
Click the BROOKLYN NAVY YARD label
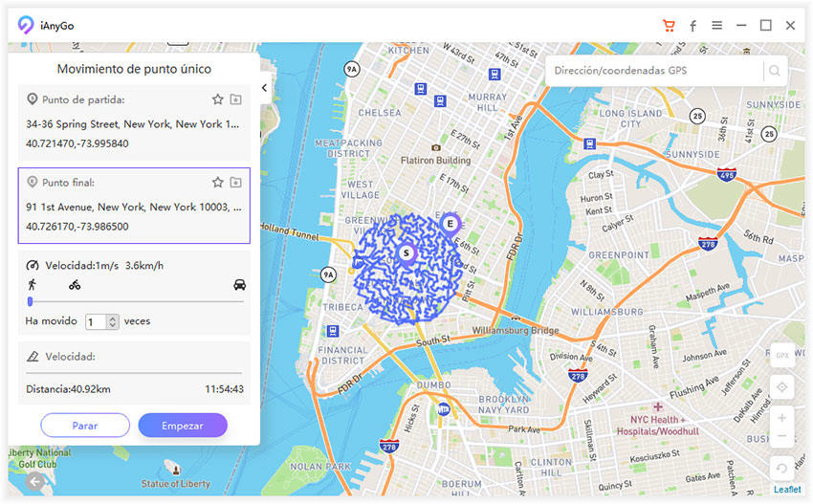click(503, 405)
